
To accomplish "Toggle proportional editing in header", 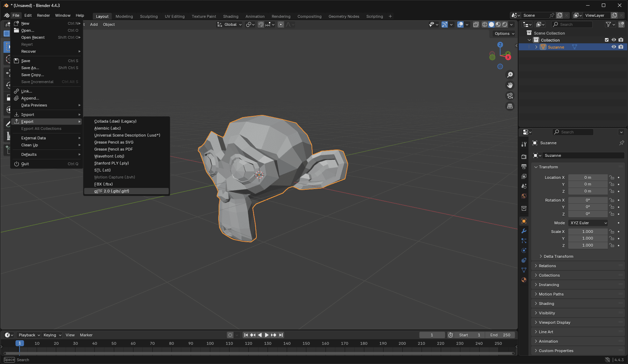I will pyautogui.click(x=281, y=24).
